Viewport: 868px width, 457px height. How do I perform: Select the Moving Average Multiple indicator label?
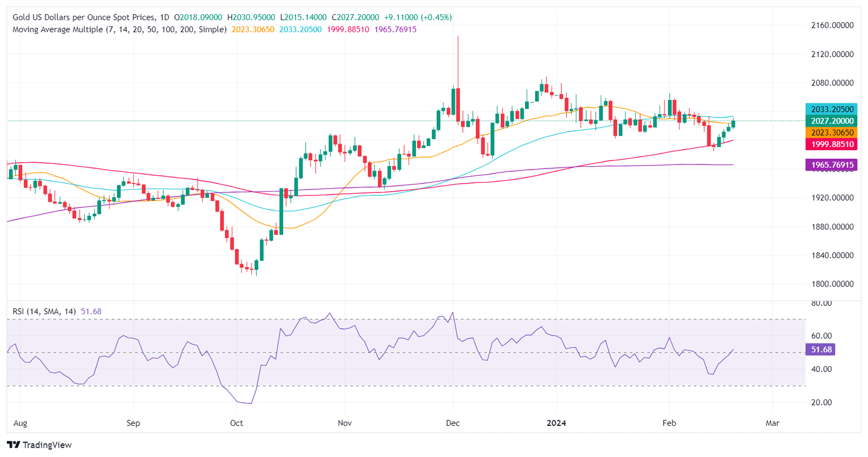[119, 29]
